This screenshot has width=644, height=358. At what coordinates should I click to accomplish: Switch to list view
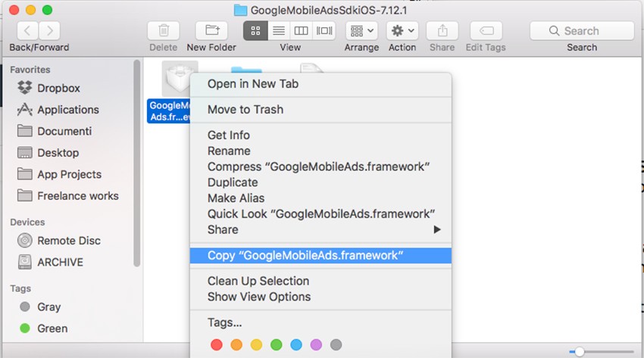[279, 31]
